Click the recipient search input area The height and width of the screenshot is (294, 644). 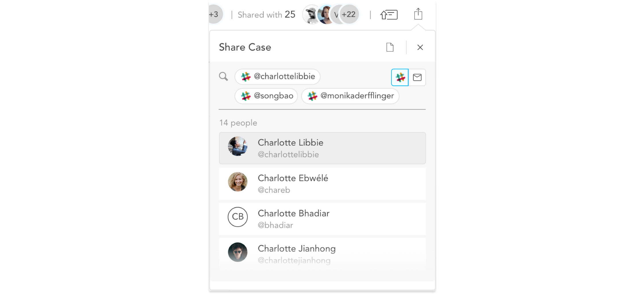[355, 77]
